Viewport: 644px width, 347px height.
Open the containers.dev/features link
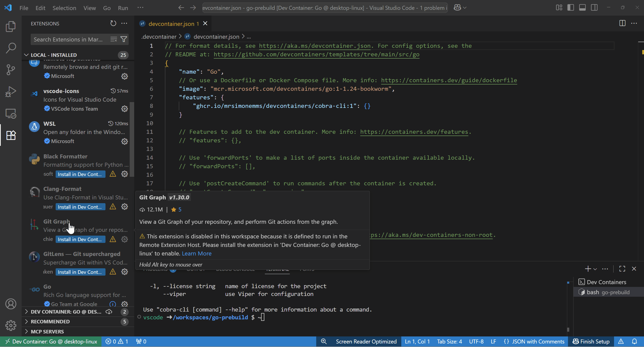[x=414, y=132]
